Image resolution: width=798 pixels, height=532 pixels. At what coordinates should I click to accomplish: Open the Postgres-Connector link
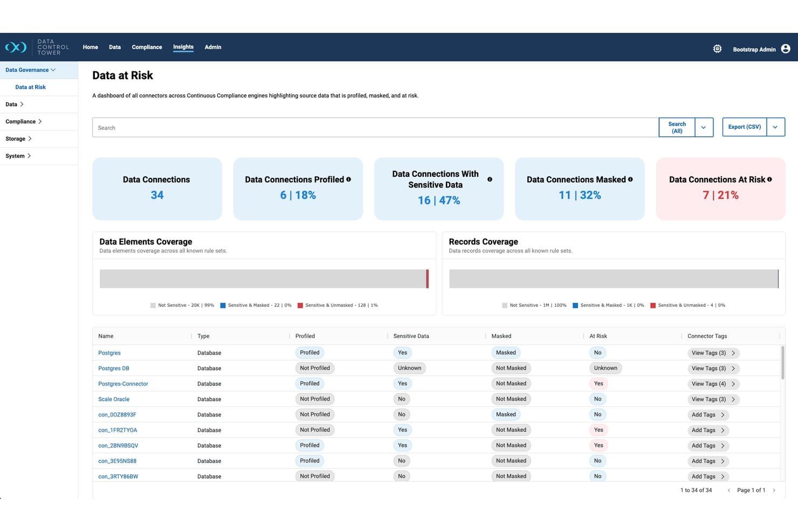pyautogui.click(x=123, y=384)
